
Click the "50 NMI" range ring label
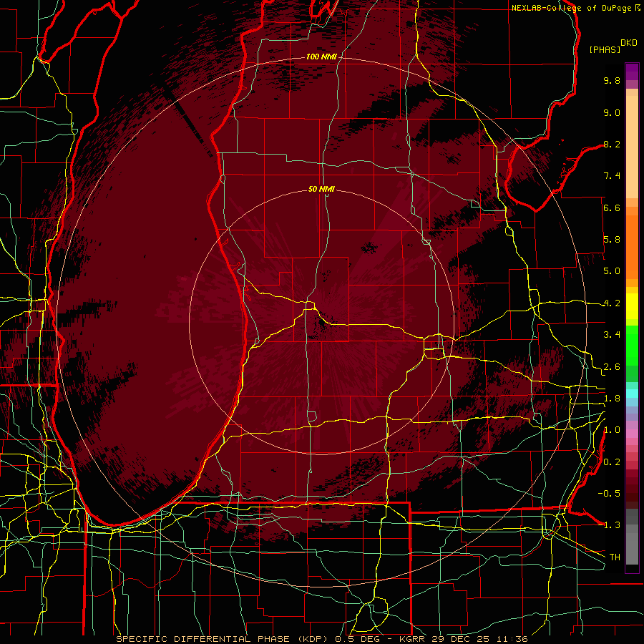point(321,189)
